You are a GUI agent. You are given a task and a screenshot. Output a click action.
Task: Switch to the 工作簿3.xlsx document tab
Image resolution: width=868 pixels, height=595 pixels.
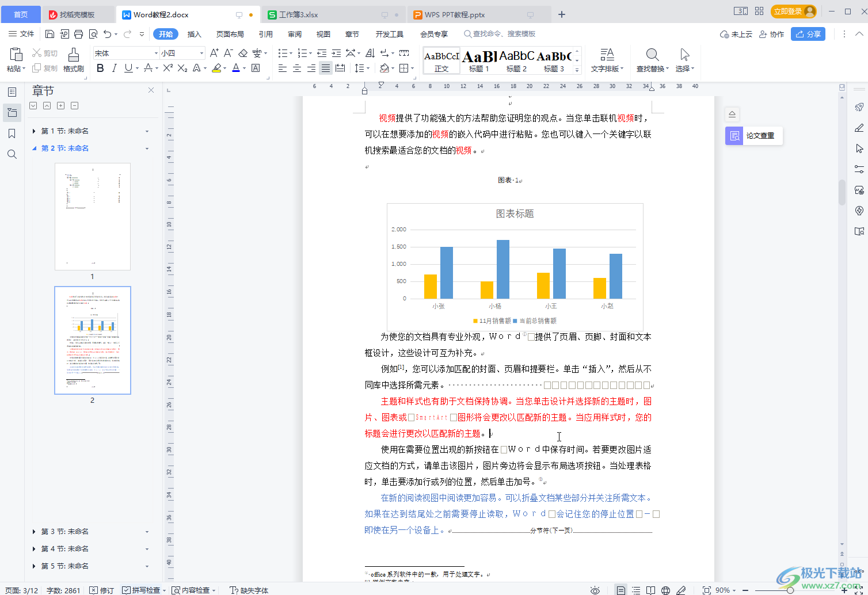coord(334,14)
